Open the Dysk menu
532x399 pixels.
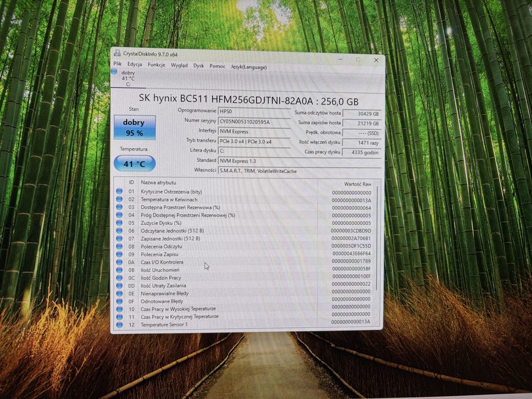pyautogui.click(x=198, y=66)
